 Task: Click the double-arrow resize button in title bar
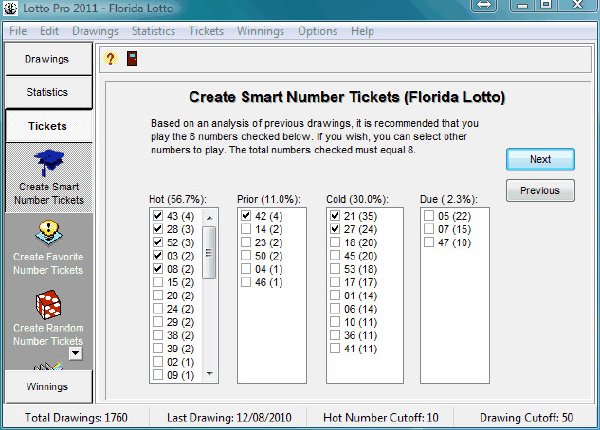[x=484, y=5]
